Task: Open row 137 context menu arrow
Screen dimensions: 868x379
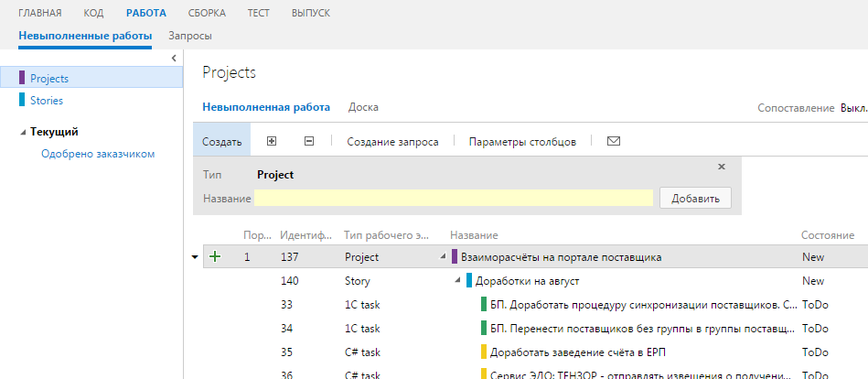Action: [x=194, y=257]
